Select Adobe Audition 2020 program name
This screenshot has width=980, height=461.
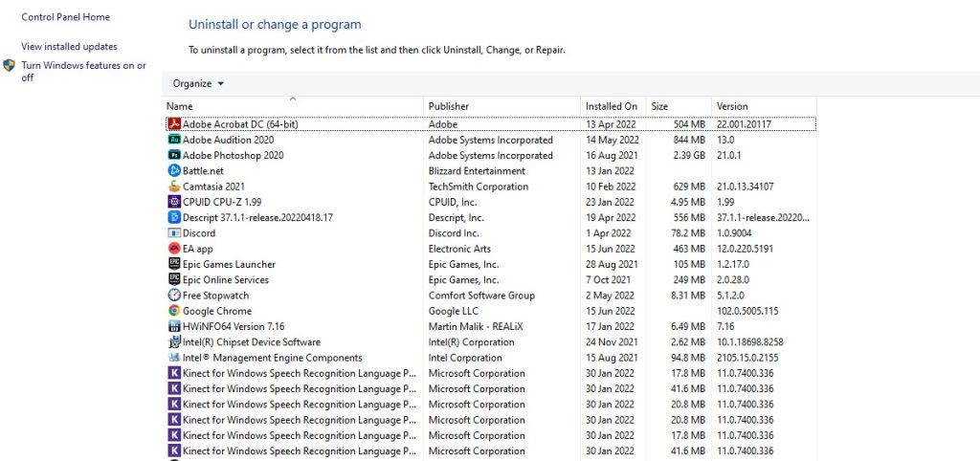pos(228,140)
